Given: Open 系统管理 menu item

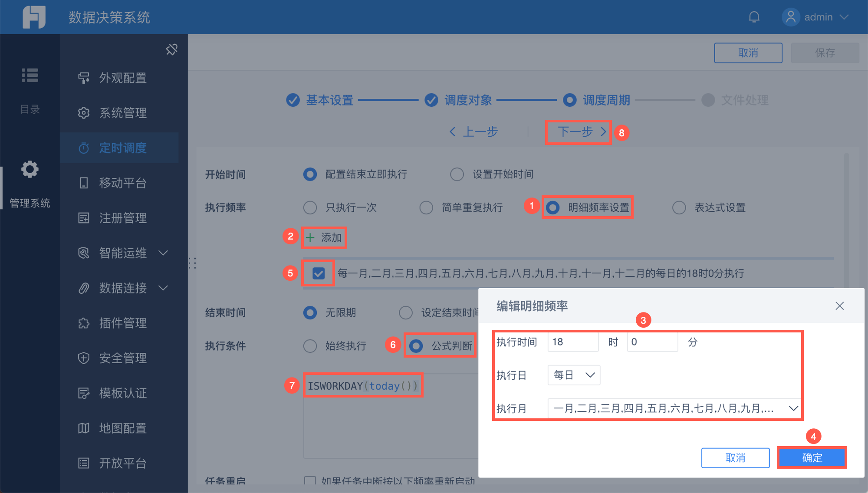Looking at the screenshot, I should tap(123, 113).
